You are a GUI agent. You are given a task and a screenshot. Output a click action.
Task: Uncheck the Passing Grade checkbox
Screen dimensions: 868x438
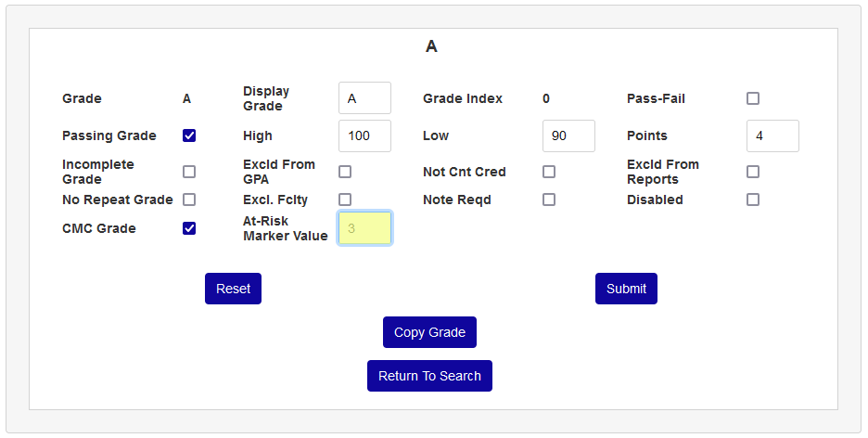click(189, 135)
